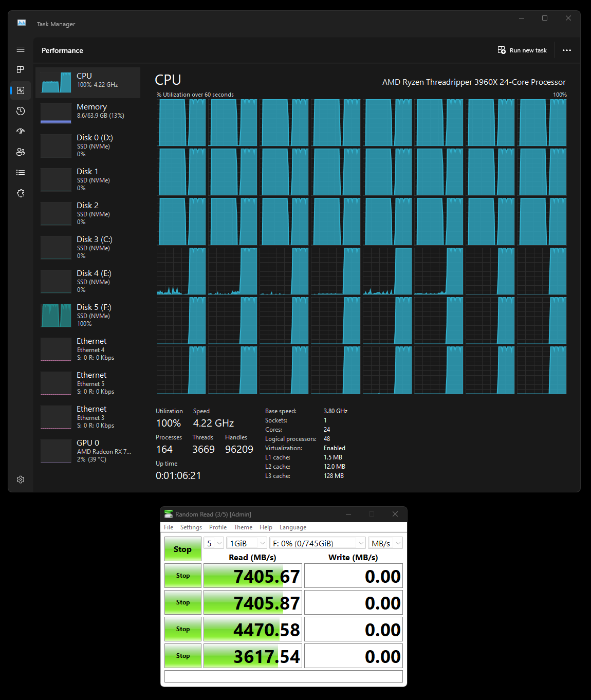
Task: Open the Task Manager hamburger navigation menu
Action: click(21, 49)
